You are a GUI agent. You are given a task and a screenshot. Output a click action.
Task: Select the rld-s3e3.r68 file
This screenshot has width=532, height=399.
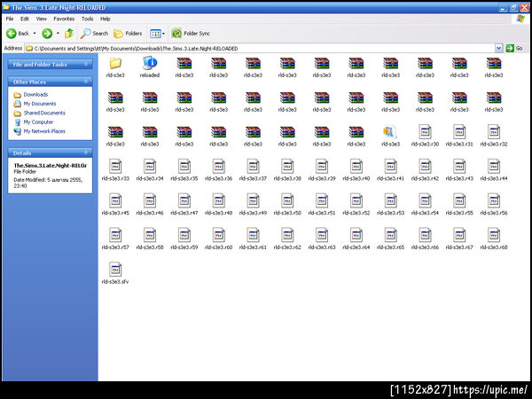click(494, 239)
